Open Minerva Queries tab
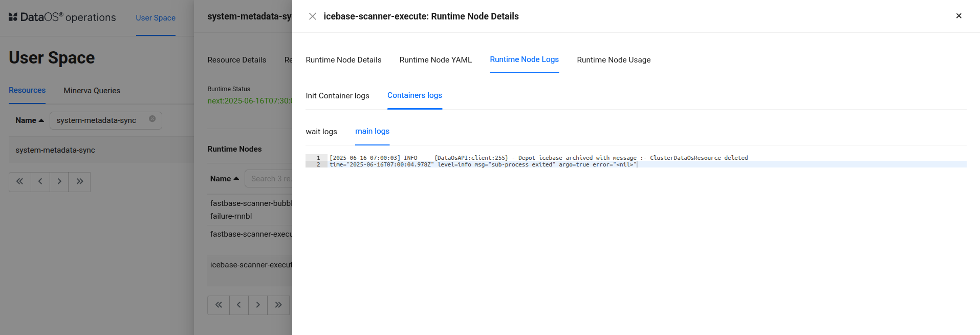 pos(92,91)
